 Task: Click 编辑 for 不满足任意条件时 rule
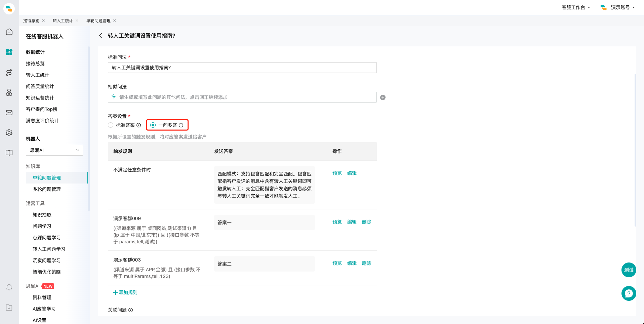pos(352,173)
